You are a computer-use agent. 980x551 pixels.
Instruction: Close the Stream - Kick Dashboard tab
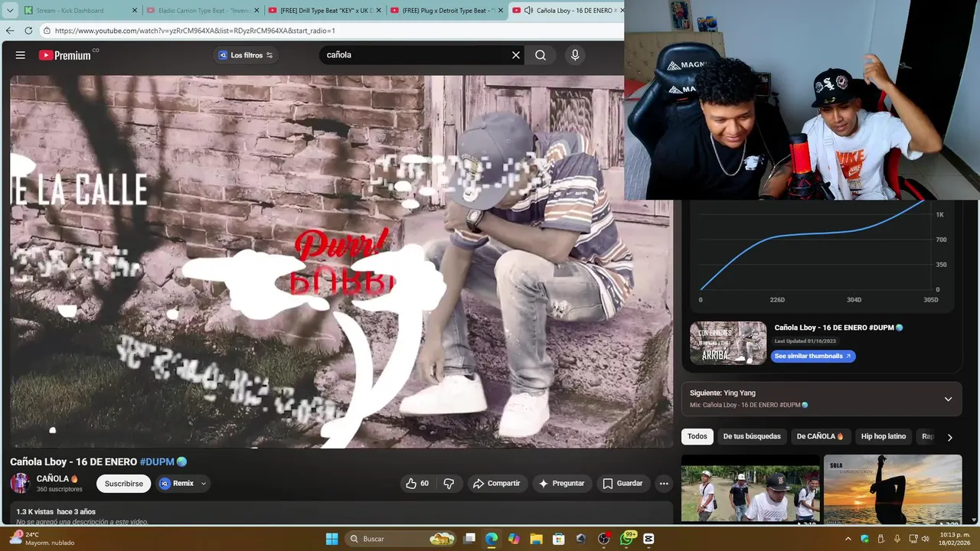[135, 11]
